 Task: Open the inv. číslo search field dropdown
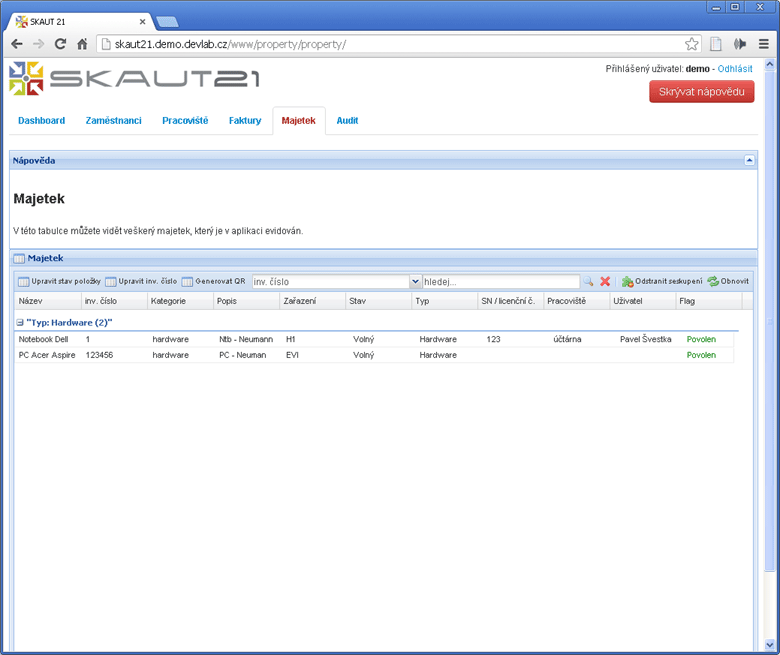(416, 282)
